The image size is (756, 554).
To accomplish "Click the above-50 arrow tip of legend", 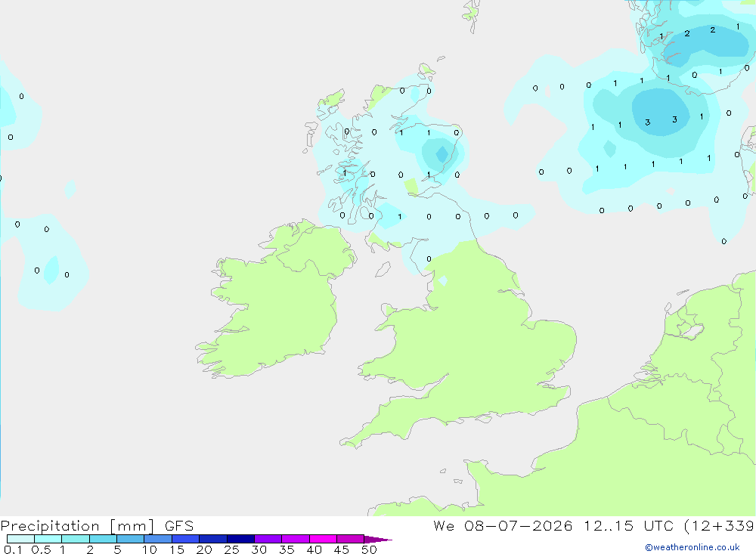I will (378, 539).
